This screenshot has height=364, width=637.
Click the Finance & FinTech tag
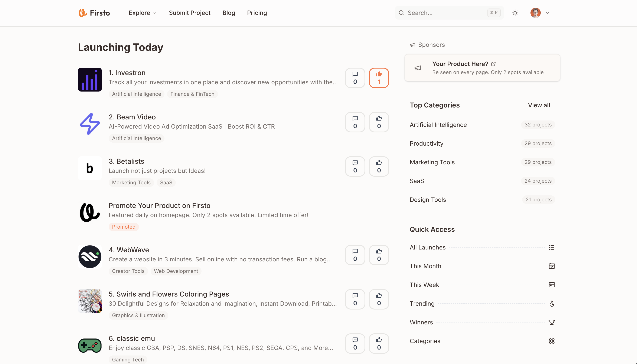tap(192, 94)
